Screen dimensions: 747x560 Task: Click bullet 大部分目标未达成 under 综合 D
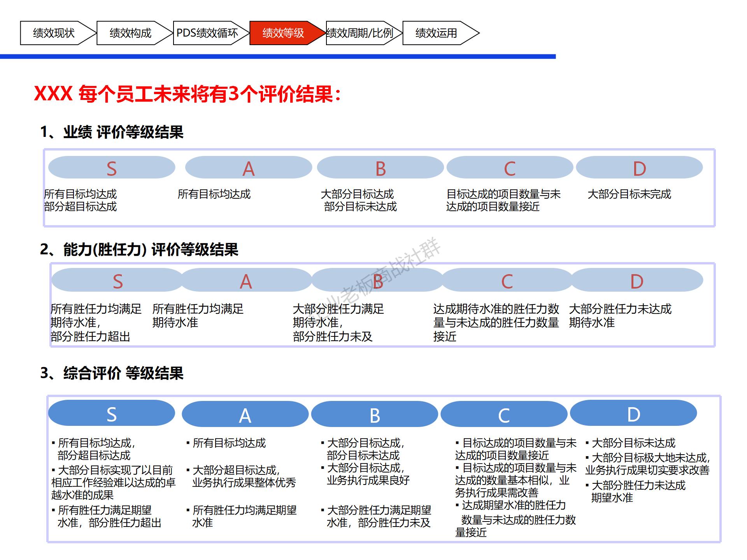point(631,443)
